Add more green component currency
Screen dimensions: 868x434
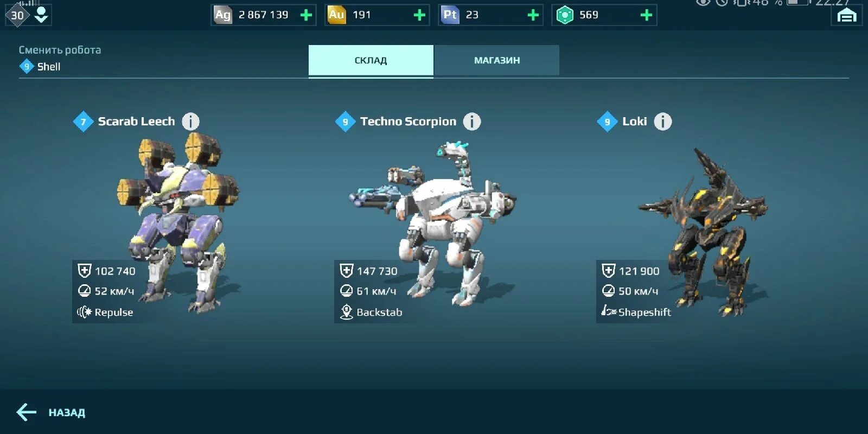pos(646,15)
